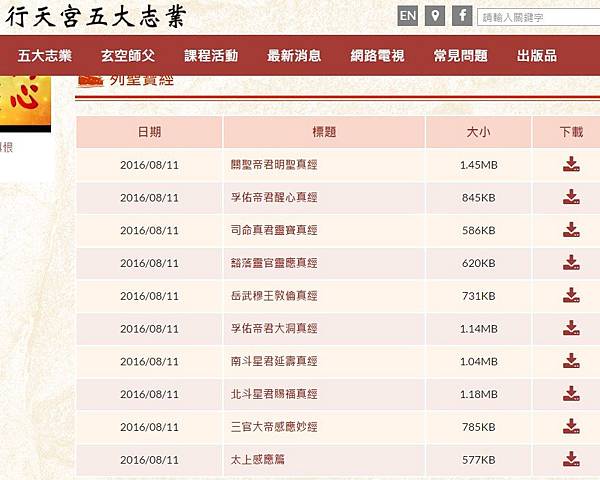Open 課程活動 menu

pyautogui.click(x=211, y=56)
